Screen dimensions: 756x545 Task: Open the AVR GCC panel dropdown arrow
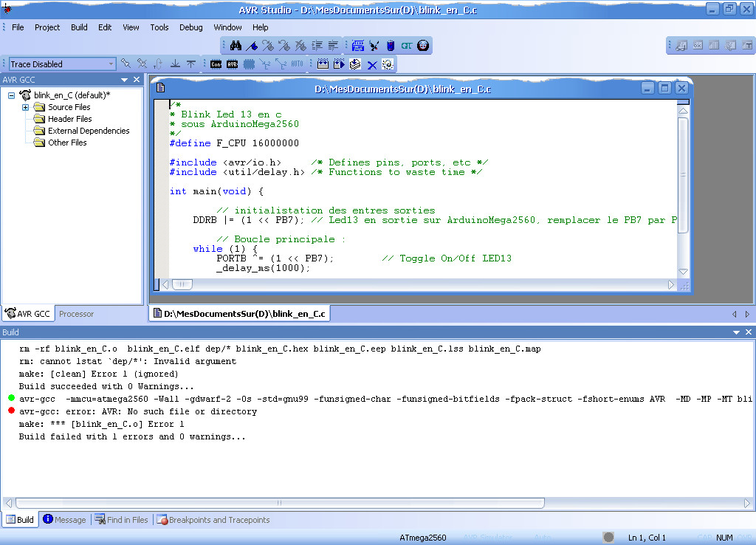125,80
